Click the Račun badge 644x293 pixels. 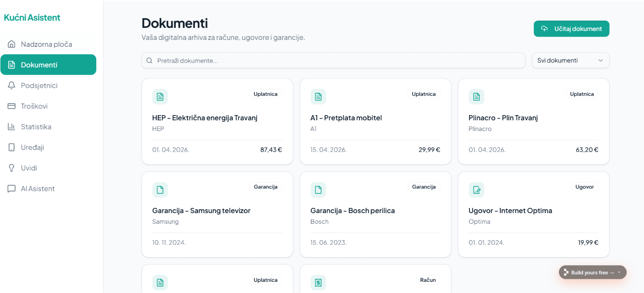pyautogui.click(x=428, y=280)
